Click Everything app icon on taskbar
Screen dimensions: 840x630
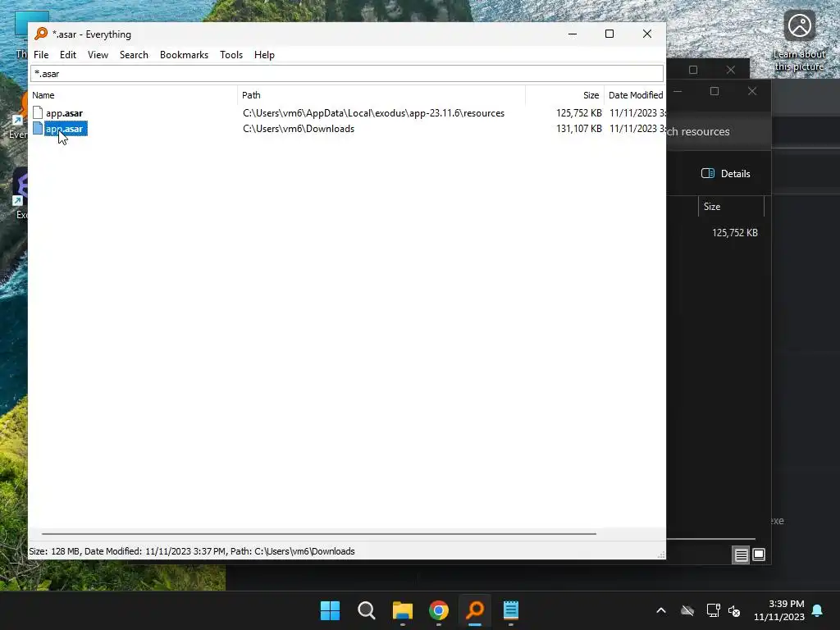pos(475,610)
